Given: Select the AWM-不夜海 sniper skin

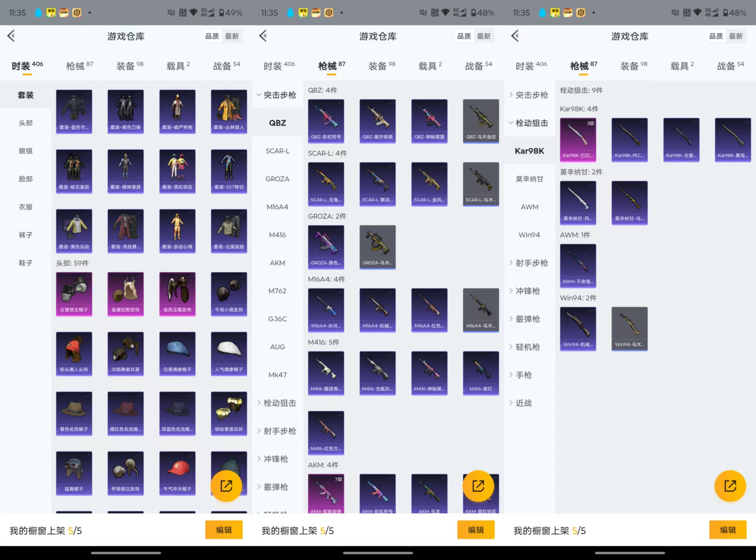Looking at the screenshot, I should pyautogui.click(x=578, y=266).
